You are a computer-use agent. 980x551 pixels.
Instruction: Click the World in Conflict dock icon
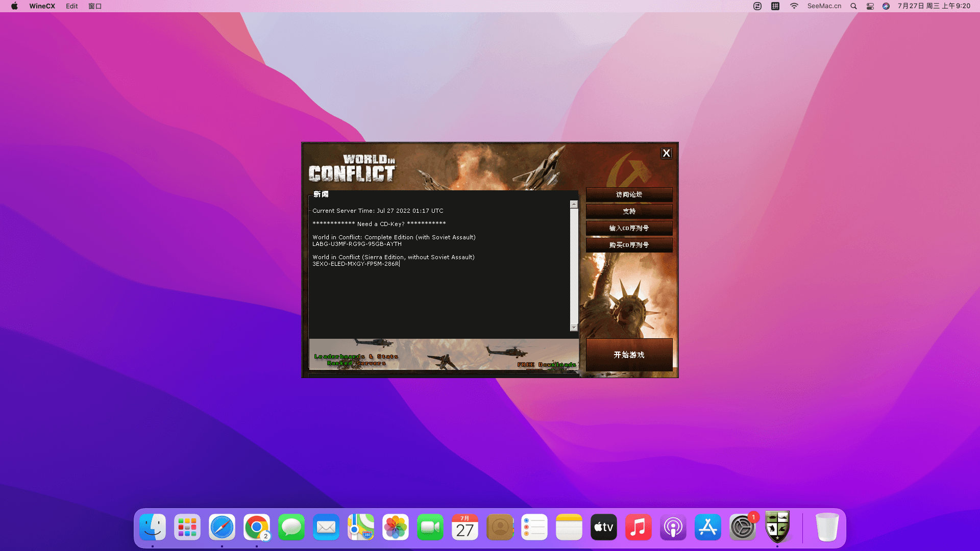[x=777, y=527]
